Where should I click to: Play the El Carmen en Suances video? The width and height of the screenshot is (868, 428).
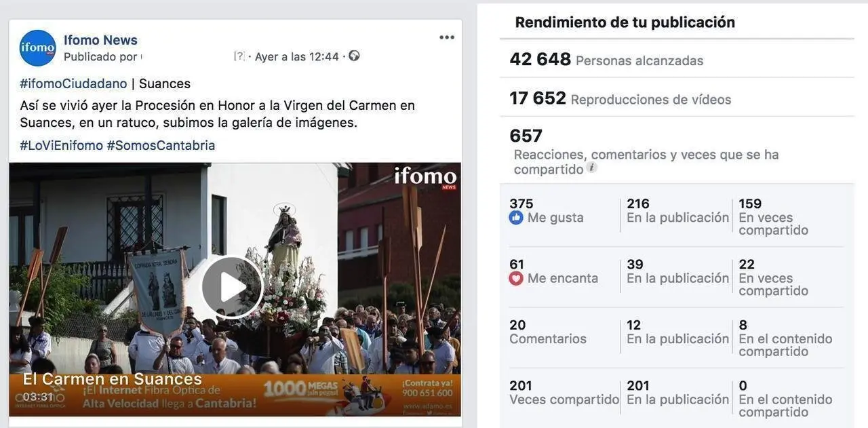point(232,287)
